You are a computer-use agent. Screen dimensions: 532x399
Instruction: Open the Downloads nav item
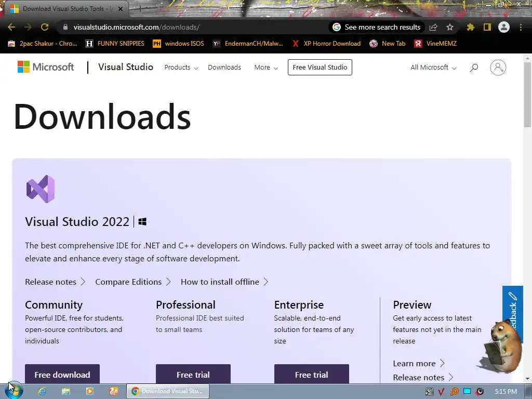(x=224, y=68)
